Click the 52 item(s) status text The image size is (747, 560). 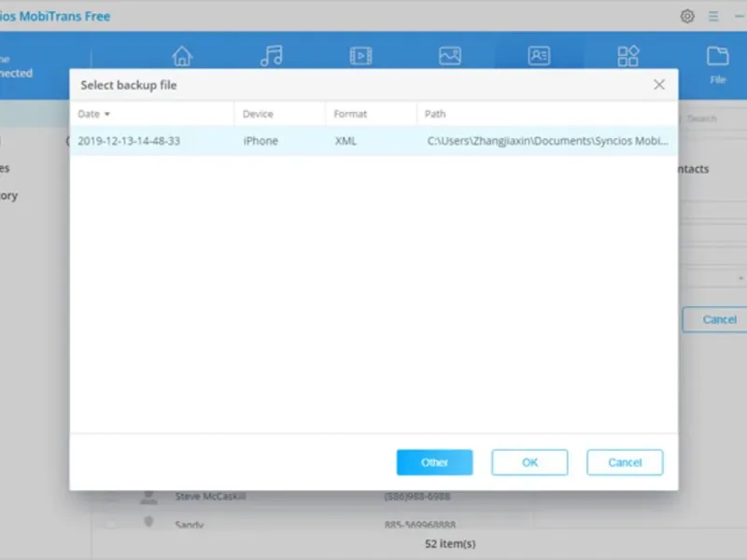tap(450, 543)
